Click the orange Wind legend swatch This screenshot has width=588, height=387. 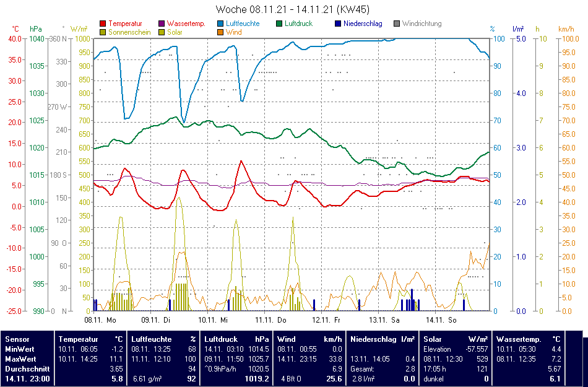coord(220,32)
